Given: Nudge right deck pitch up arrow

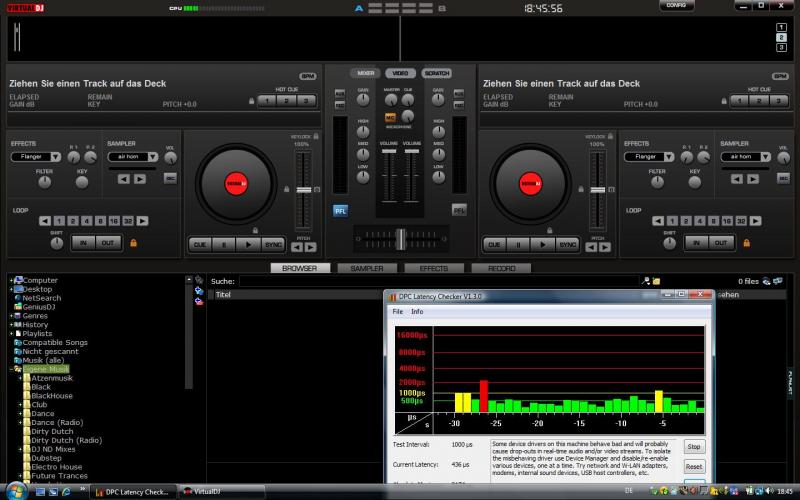Looking at the screenshot, I should click(x=605, y=247).
